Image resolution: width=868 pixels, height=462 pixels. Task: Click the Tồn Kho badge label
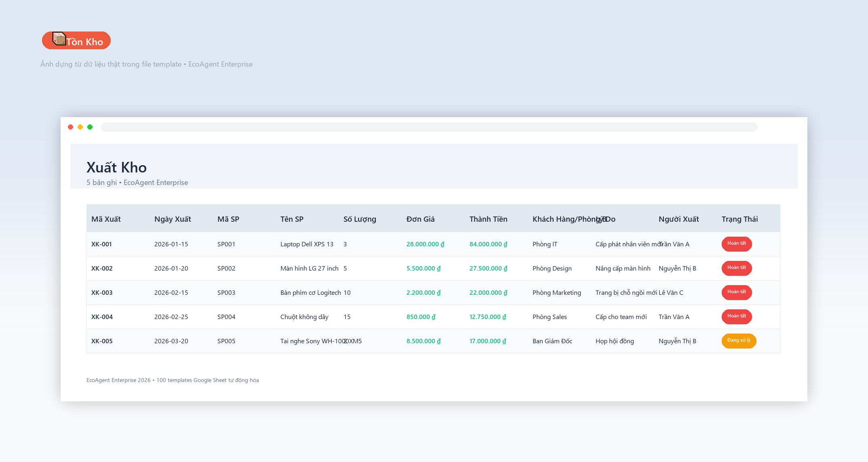click(x=85, y=42)
